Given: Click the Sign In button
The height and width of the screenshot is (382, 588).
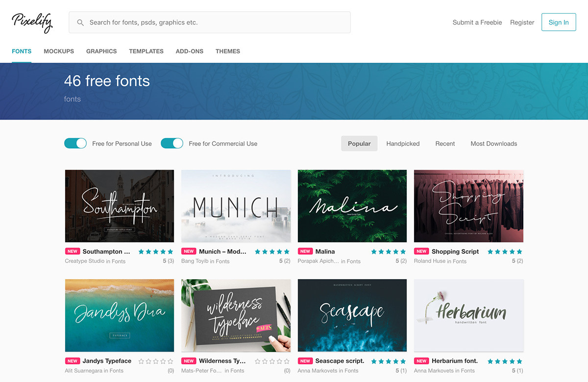Looking at the screenshot, I should [x=558, y=22].
